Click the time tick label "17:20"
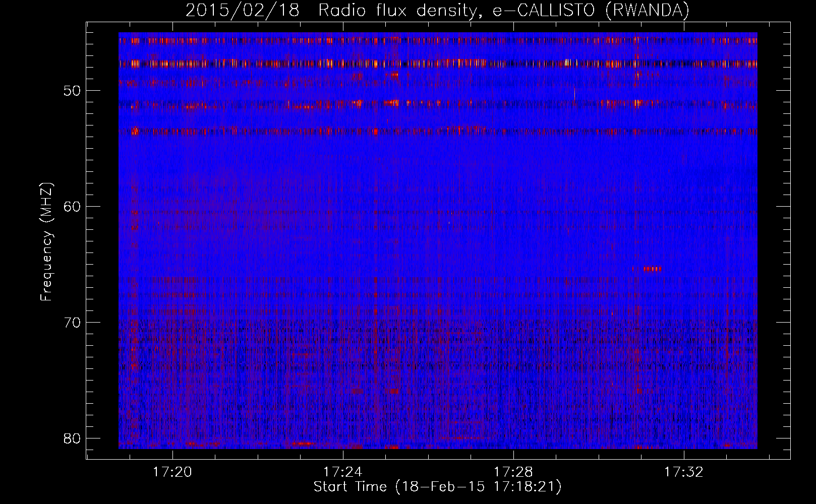Image resolution: width=816 pixels, height=504 pixels. click(x=173, y=472)
